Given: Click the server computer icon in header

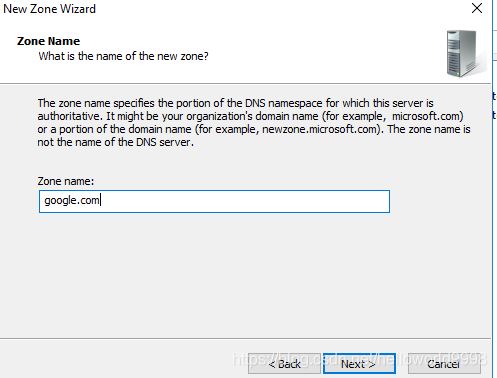Looking at the screenshot, I should pos(464,54).
